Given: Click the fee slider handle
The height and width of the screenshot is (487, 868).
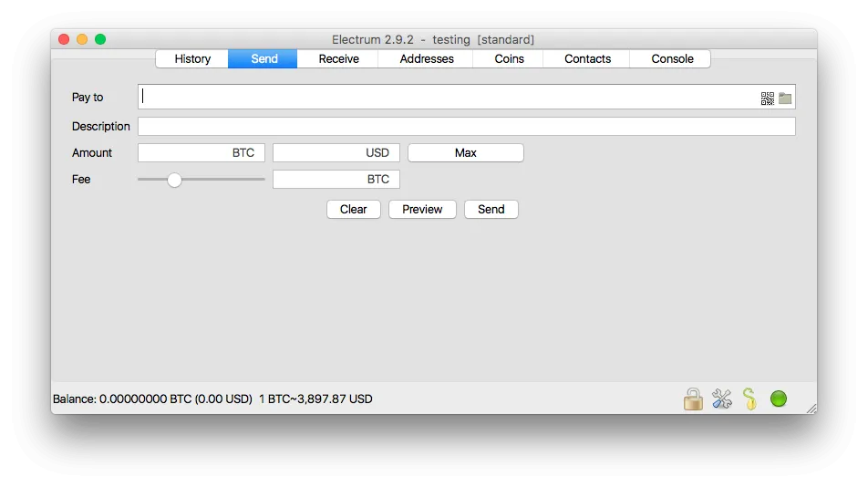Looking at the screenshot, I should (x=174, y=180).
